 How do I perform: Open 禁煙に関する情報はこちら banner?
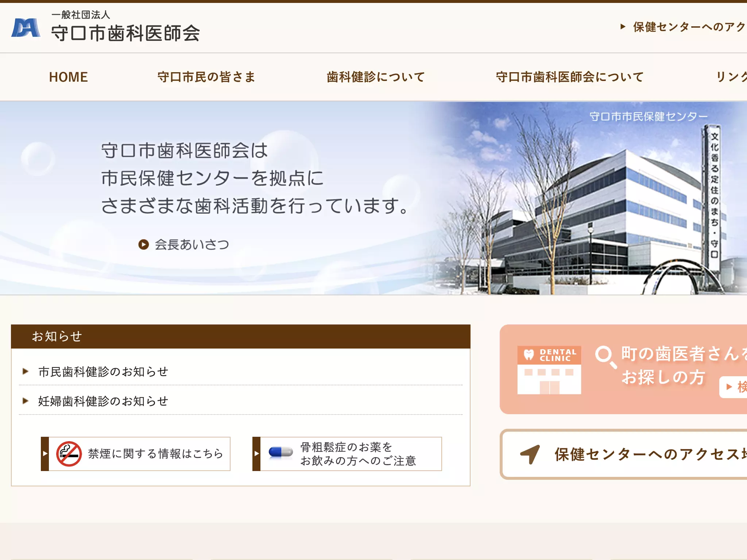click(136, 454)
